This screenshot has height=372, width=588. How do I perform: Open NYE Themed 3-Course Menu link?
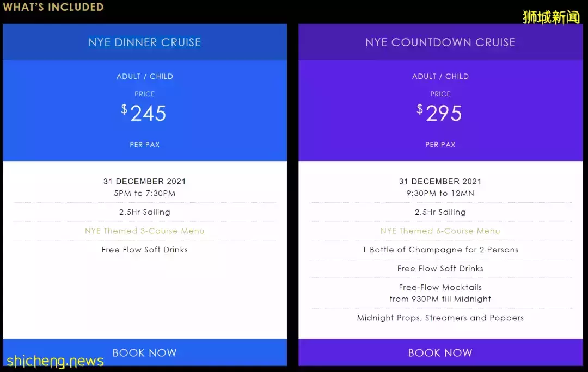click(x=144, y=231)
